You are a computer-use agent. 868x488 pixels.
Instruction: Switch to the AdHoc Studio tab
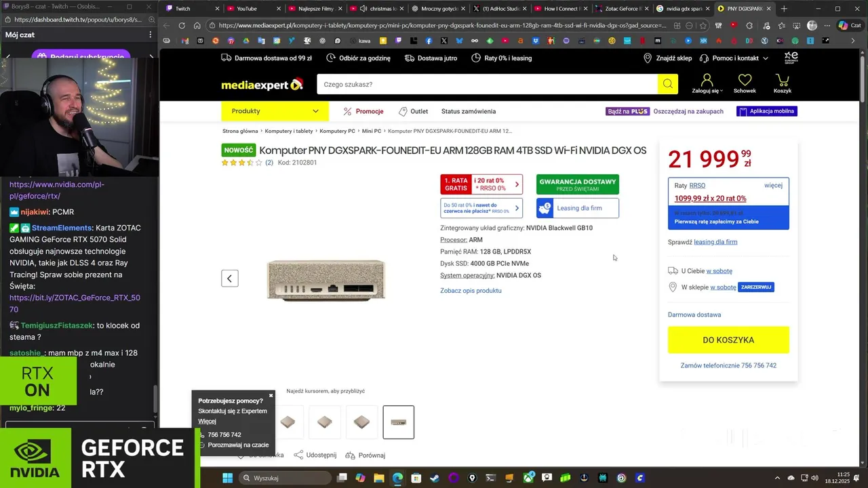499,9
